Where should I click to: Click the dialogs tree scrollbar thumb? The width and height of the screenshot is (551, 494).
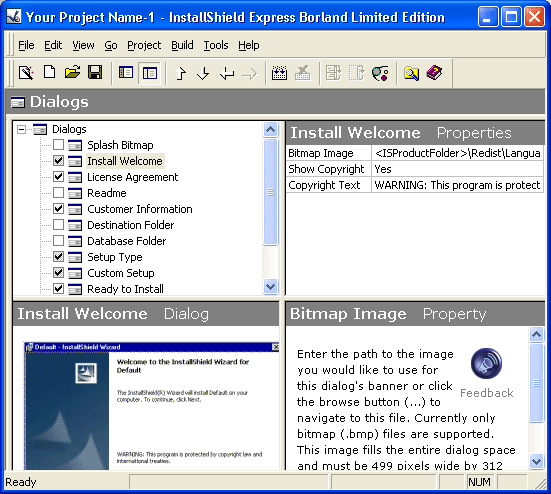pyautogui.click(x=271, y=192)
